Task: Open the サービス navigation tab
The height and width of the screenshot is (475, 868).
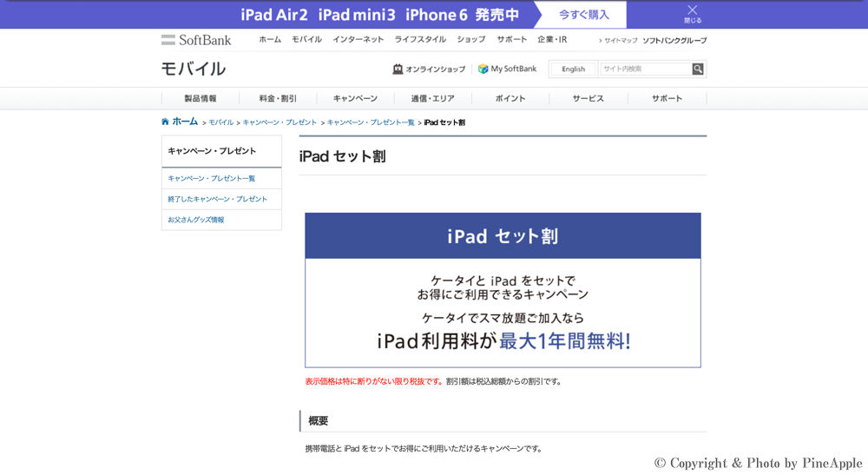Action: 588,99
